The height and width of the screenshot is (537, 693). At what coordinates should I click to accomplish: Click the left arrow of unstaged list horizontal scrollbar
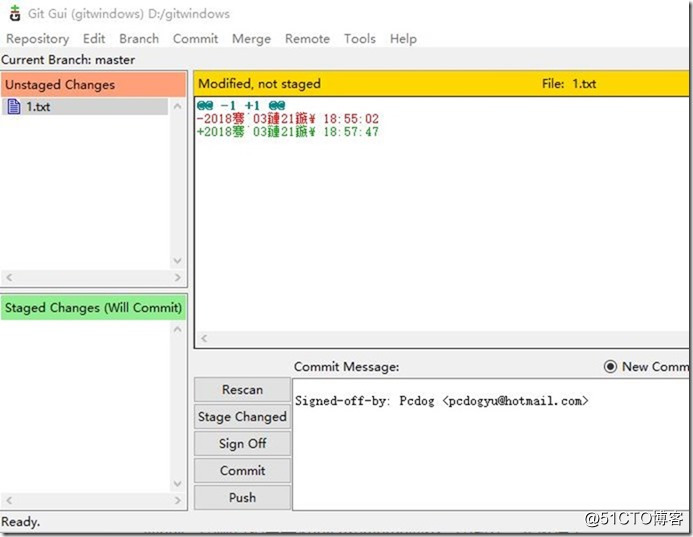[x=9, y=277]
